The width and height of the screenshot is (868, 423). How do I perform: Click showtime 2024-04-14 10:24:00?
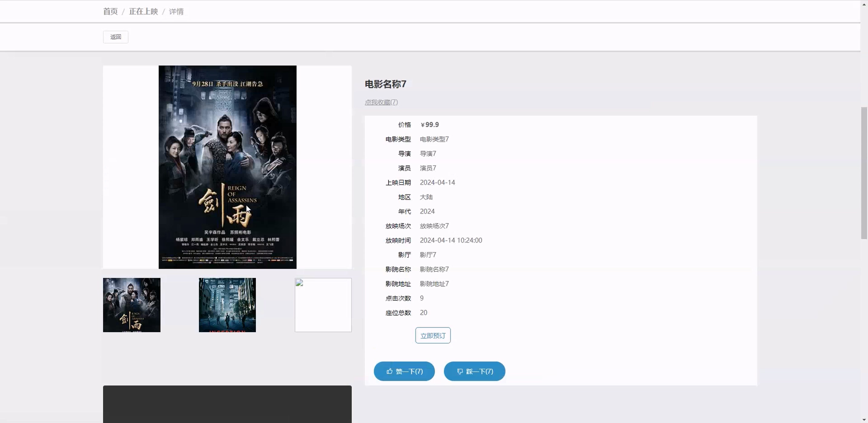pos(451,241)
